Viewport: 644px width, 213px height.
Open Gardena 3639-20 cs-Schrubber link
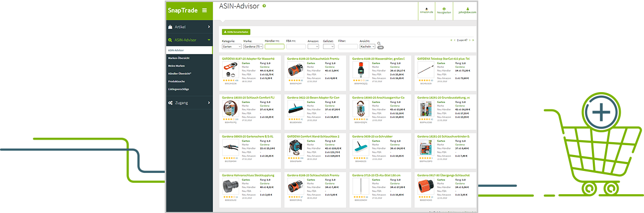click(373, 136)
